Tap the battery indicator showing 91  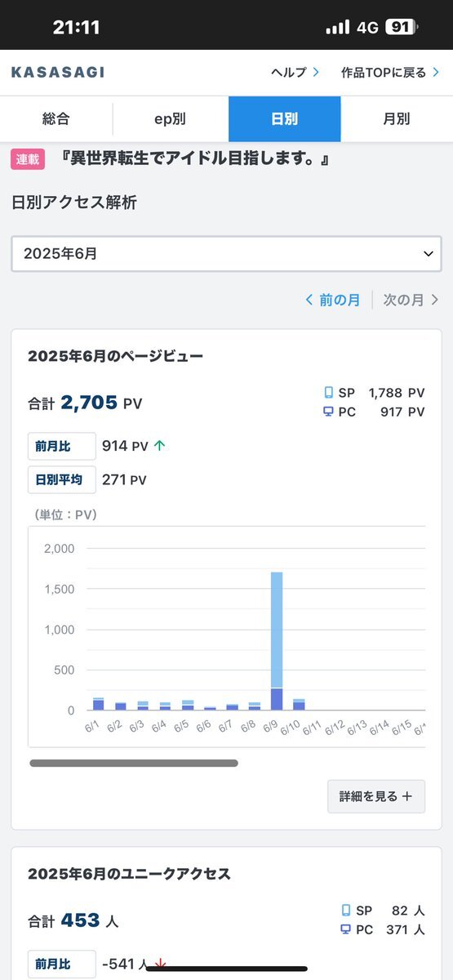point(400,27)
